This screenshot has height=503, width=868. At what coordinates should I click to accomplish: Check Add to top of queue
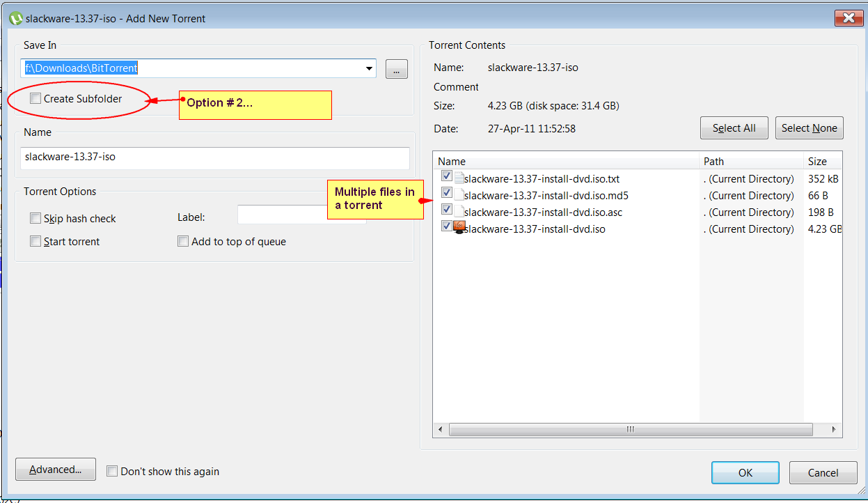183,242
